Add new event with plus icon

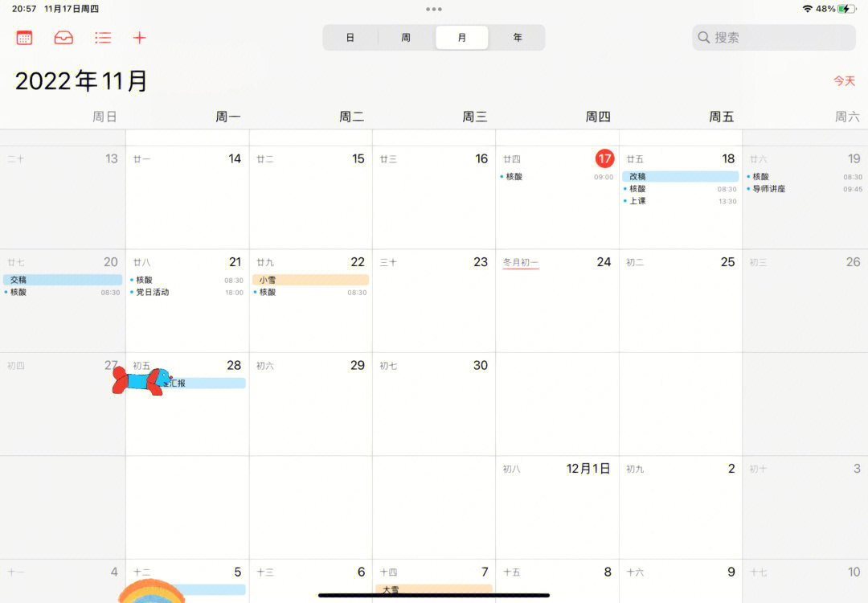coord(140,38)
